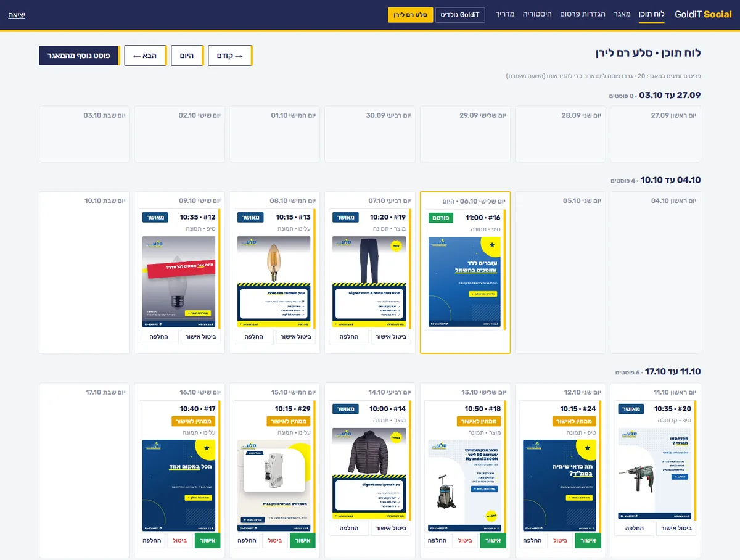
Task: Open the הגדרות פרסום menu item
Action: pos(583,14)
